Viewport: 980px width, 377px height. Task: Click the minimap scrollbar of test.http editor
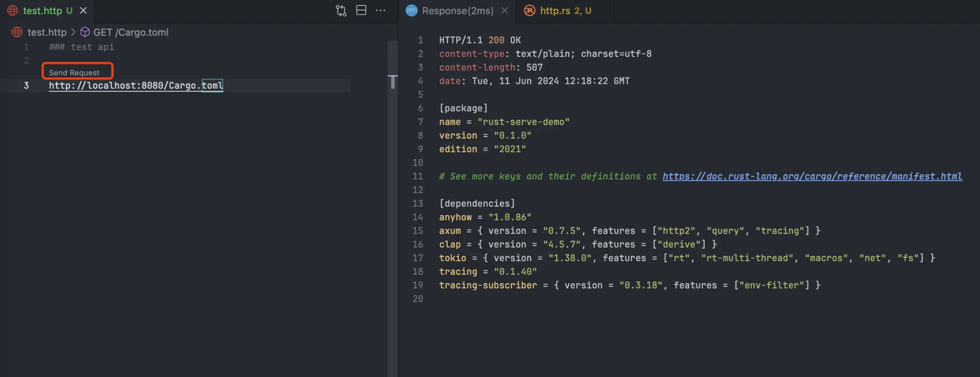(x=393, y=208)
